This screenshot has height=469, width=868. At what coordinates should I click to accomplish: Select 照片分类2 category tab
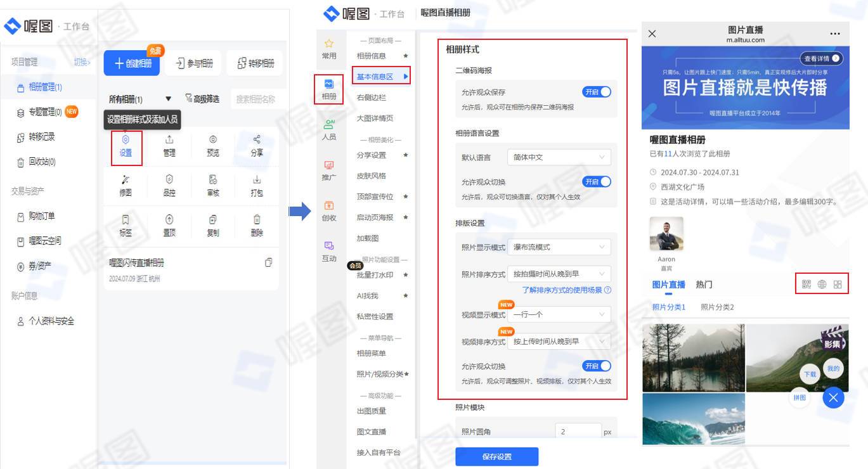pos(717,307)
